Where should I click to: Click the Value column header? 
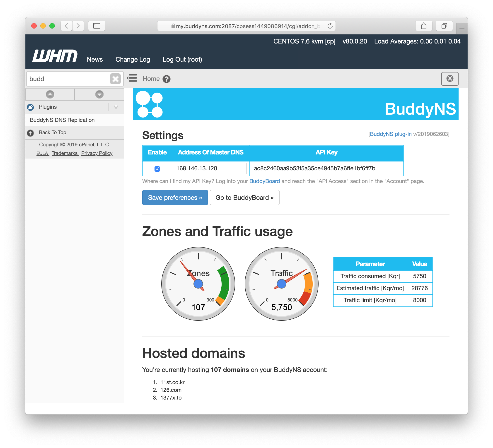pos(419,264)
